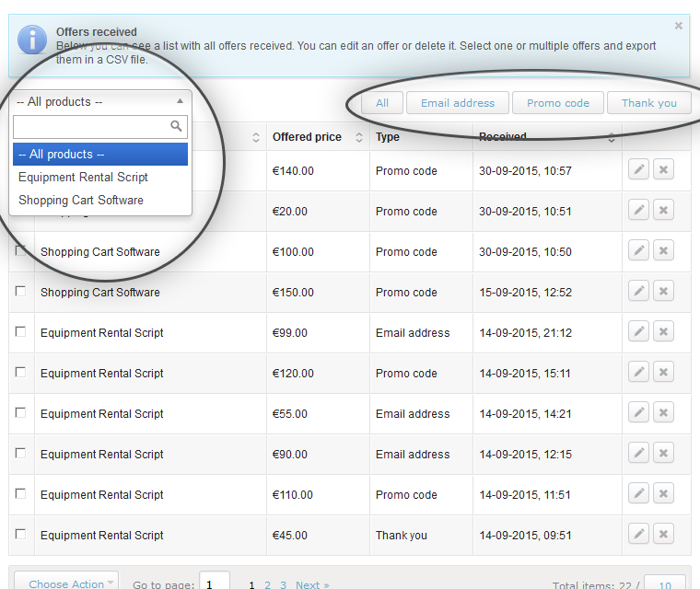This screenshot has width=700, height=589.
Task: Edit the €140.00 offer
Action: click(x=638, y=169)
